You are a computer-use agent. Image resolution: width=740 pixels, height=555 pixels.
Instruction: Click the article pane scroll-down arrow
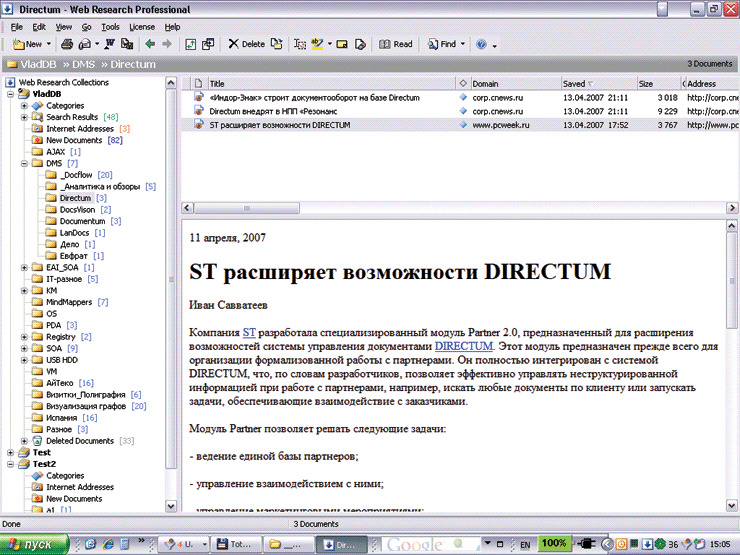pos(732,506)
